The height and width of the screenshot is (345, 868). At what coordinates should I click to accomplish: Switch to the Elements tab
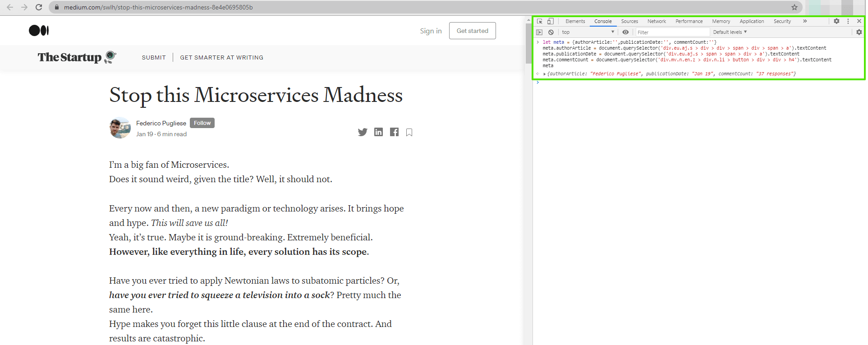[575, 21]
